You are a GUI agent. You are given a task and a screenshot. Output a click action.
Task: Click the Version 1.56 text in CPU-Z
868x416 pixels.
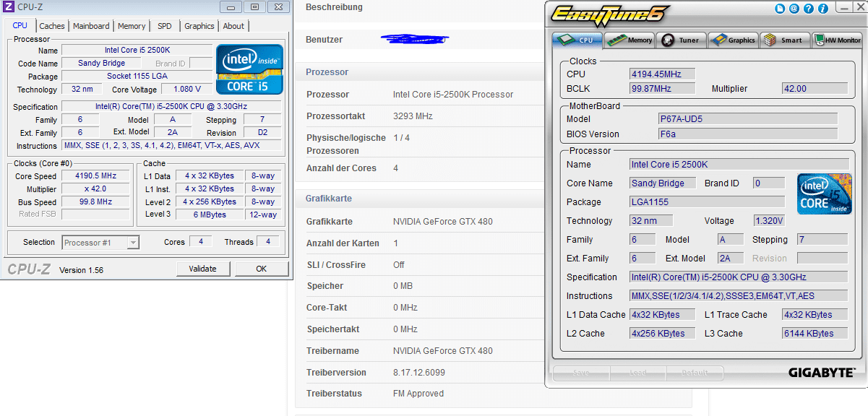click(x=81, y=270)
